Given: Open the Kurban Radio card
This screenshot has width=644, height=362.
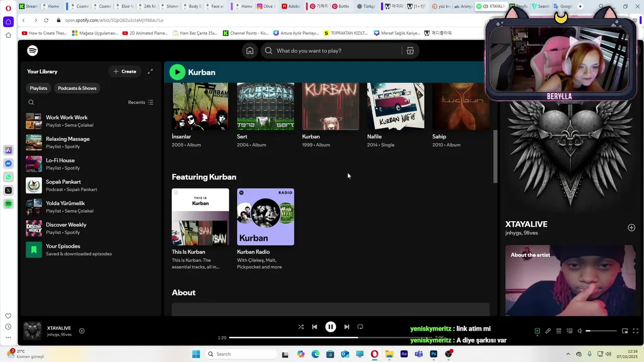Looking at the screenshot, I should click(x=266, y=229).
